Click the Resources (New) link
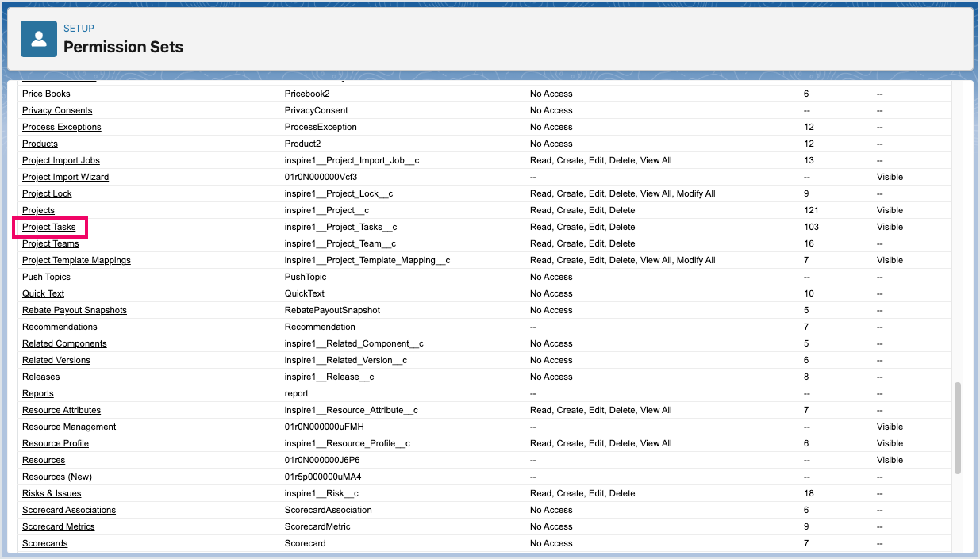The height and width of the screenshot is (559, 980). [x=57, y=477]
